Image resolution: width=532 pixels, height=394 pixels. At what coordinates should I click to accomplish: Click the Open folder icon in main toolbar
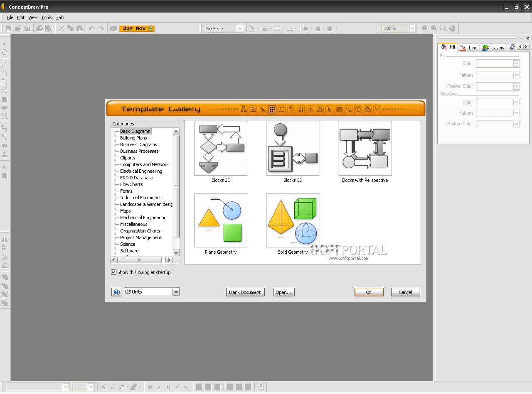point(18,29)
